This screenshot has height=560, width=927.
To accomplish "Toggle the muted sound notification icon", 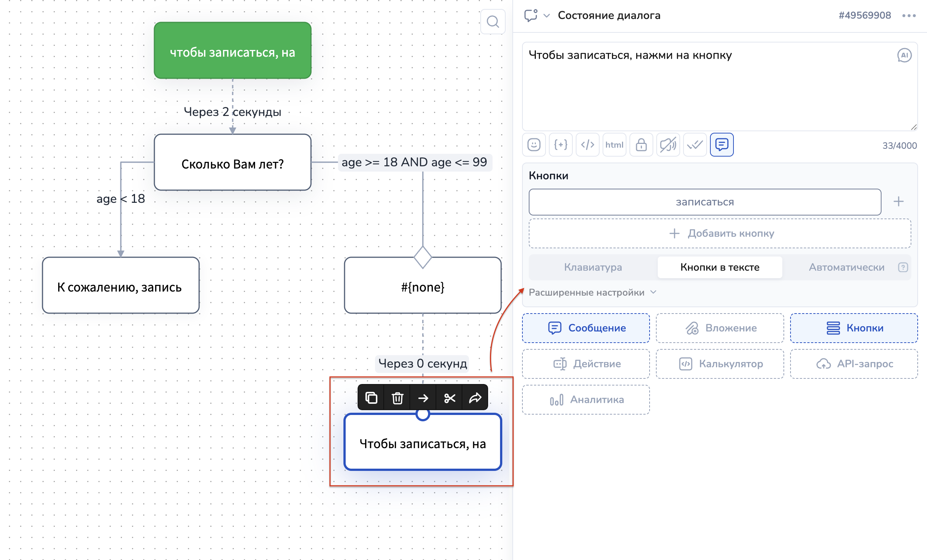I will 668,144.
